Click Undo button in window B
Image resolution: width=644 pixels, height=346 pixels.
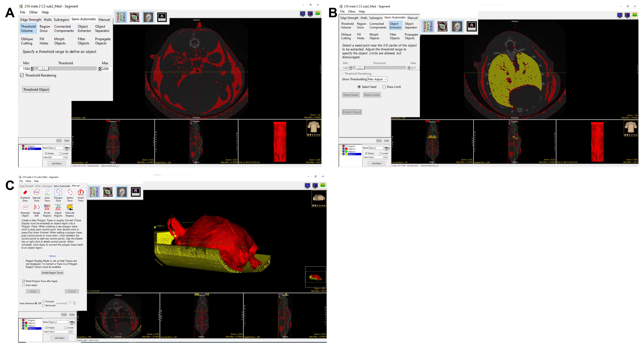coord(387,141)
